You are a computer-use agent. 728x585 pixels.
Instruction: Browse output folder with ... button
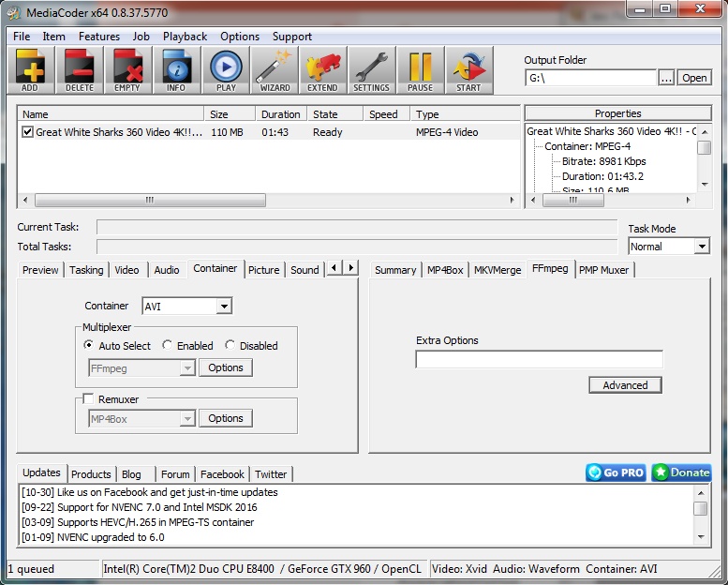[666, 78]
